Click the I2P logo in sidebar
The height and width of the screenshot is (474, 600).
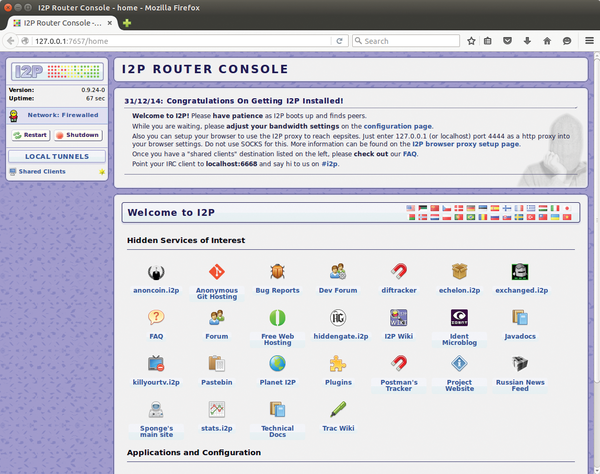click(x=57, y=72)
